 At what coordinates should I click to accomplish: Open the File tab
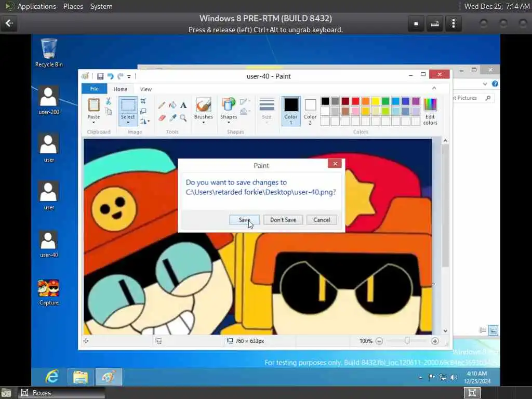click(95, 88)
